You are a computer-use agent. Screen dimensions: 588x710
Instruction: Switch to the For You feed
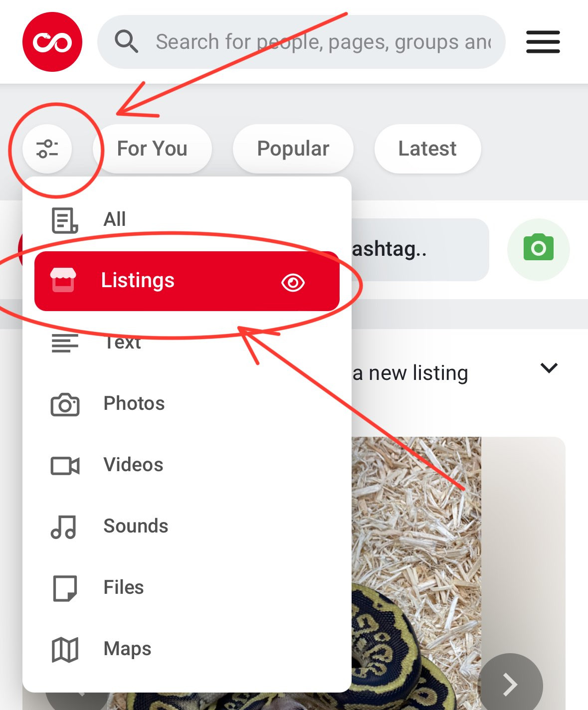[152, 149]
